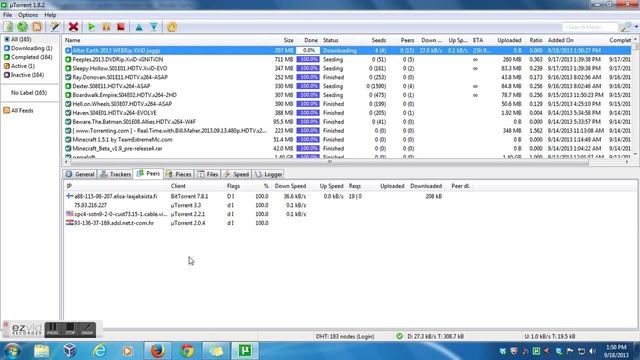Click the search input field

589,27
